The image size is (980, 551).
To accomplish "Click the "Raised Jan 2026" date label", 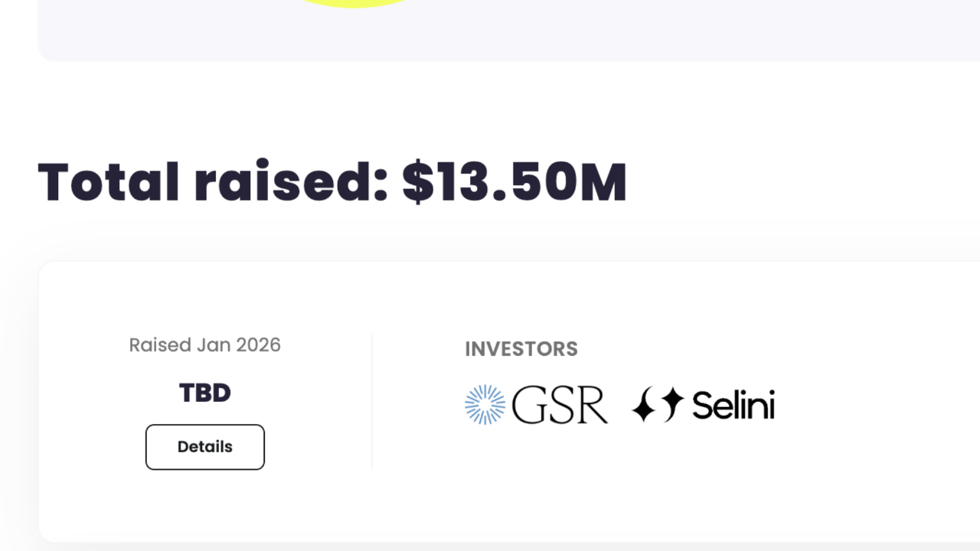I will point(204,345).
